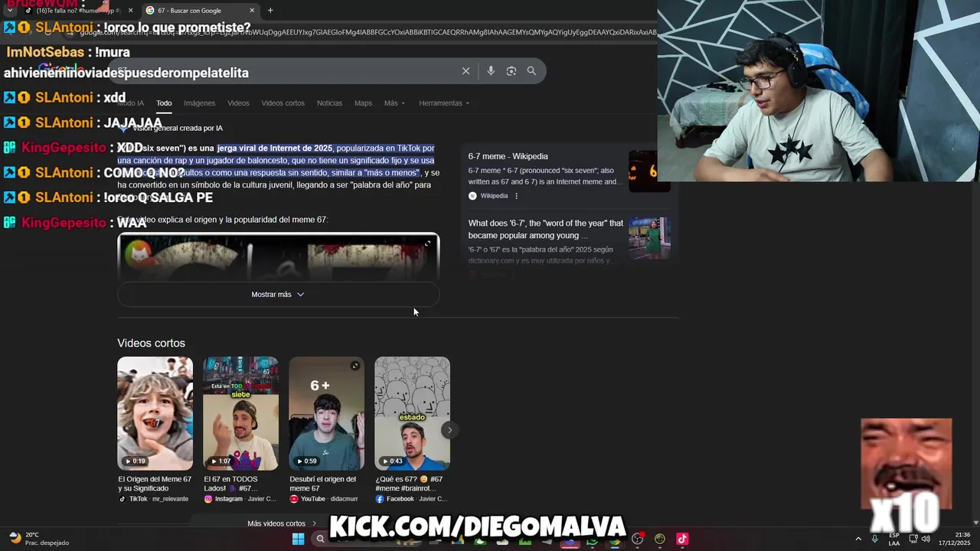Select 'Visión general creada por IA' heading
Viewport: 980px width, 551px height.
[x=178, y=128]
